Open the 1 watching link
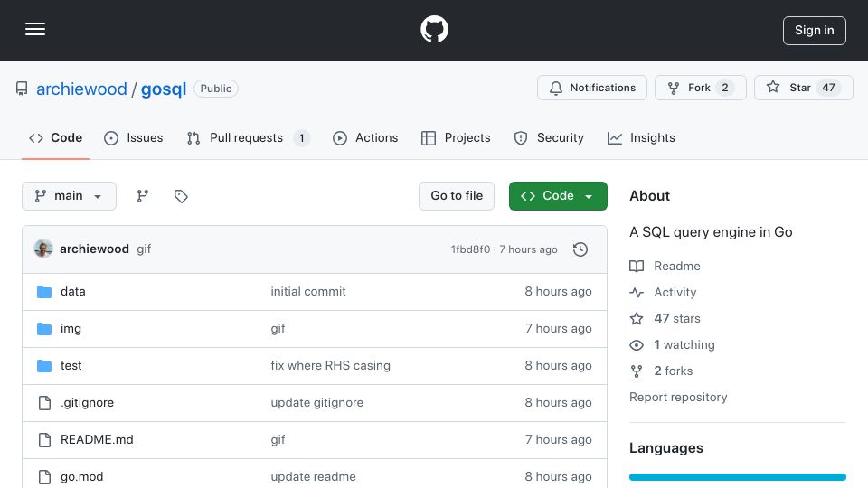The width and height of the screenshot is (868, 488). click(x=684, y=344)
